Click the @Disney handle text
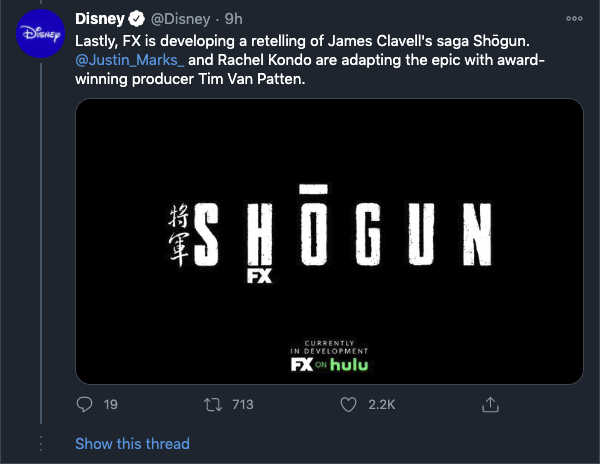This screenshot has width=600, height=464. click(181, 19)
